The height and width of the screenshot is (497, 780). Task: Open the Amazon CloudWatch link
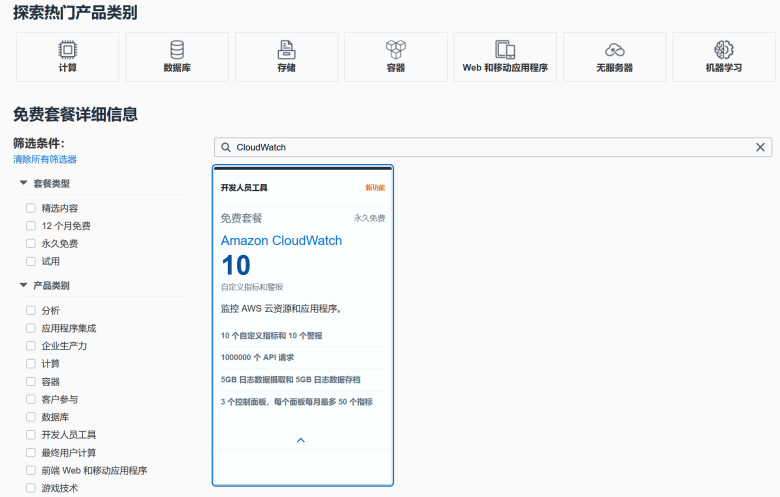point(282,241)
